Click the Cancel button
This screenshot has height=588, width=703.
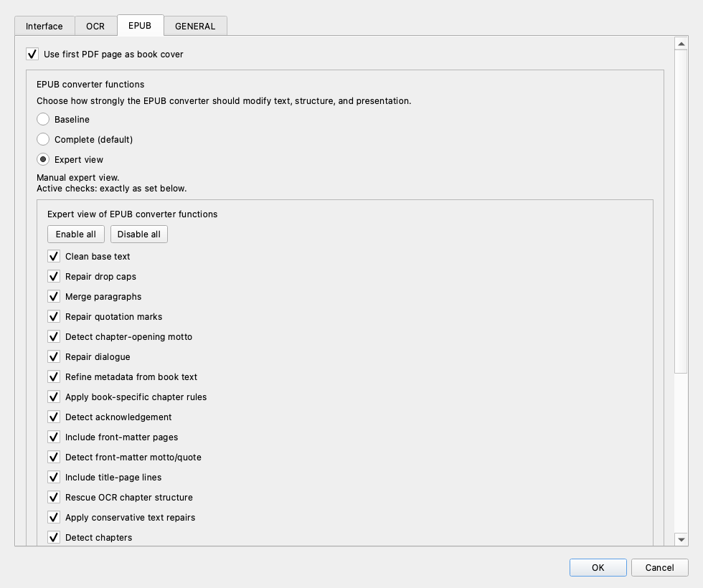(659, 567)
